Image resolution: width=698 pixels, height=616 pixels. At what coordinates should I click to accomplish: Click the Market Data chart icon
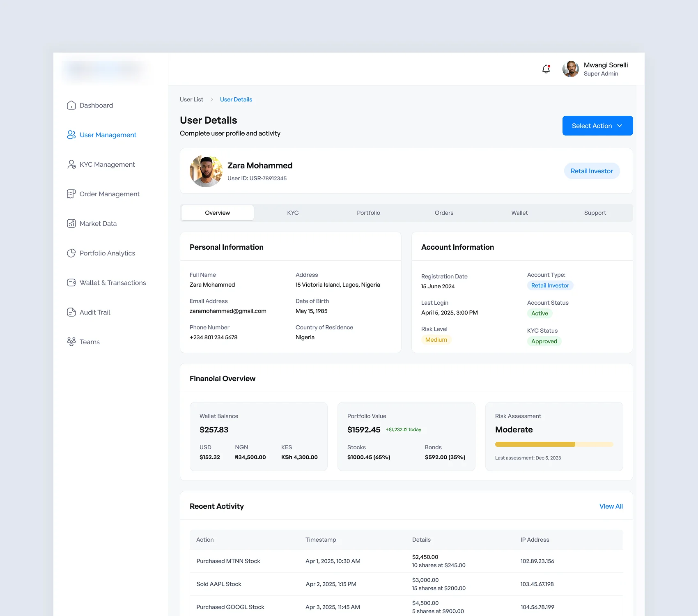click(71, 223)
